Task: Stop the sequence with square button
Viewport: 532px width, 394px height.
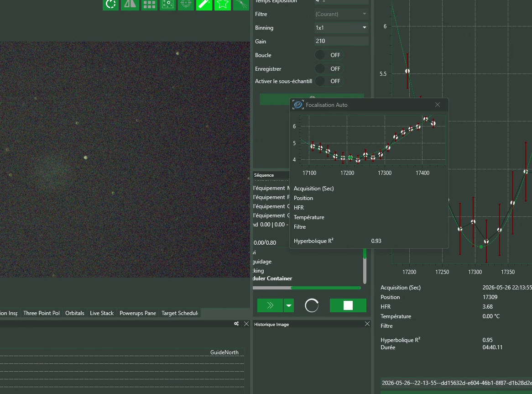Action: coord(348,305)
